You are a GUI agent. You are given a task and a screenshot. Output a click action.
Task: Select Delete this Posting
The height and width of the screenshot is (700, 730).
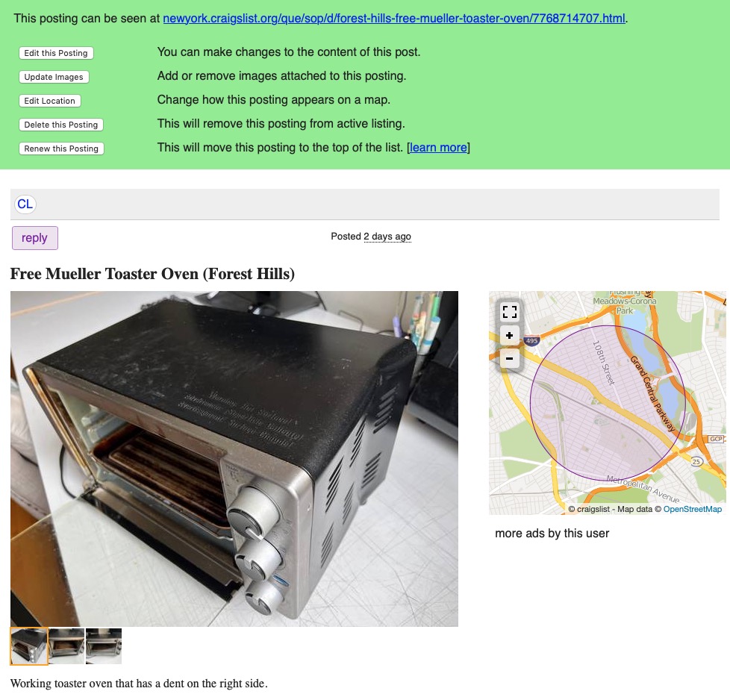[61, 125]
